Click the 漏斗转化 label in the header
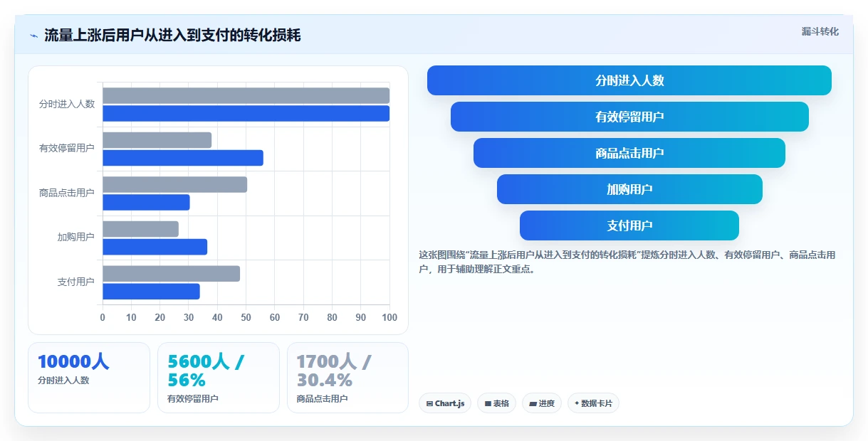 click(x=820, y=31)
